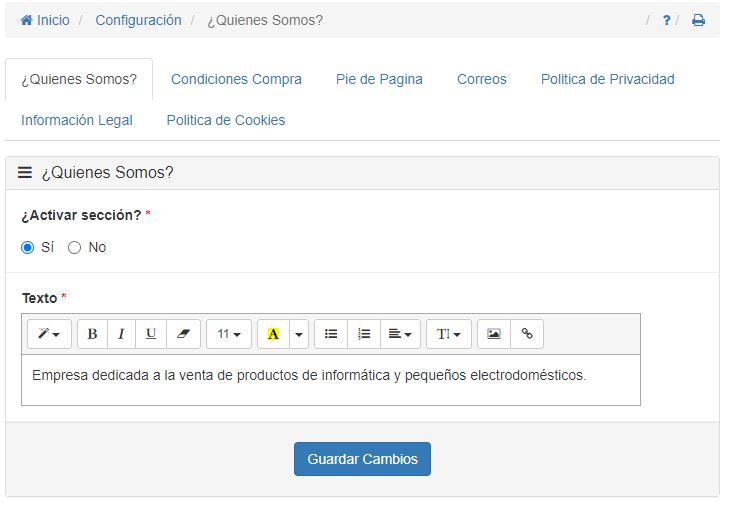
Task: Insert an ordered numbered list
Action: (x=364, y=334)
